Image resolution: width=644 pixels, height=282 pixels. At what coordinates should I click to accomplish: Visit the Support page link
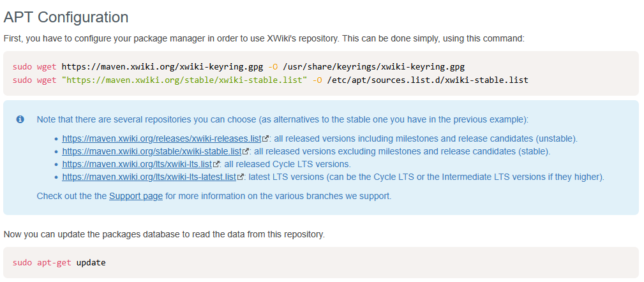point(136,196)
